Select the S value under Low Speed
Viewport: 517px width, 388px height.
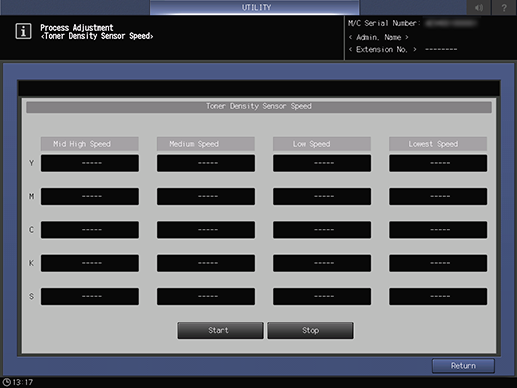[322, 296]
